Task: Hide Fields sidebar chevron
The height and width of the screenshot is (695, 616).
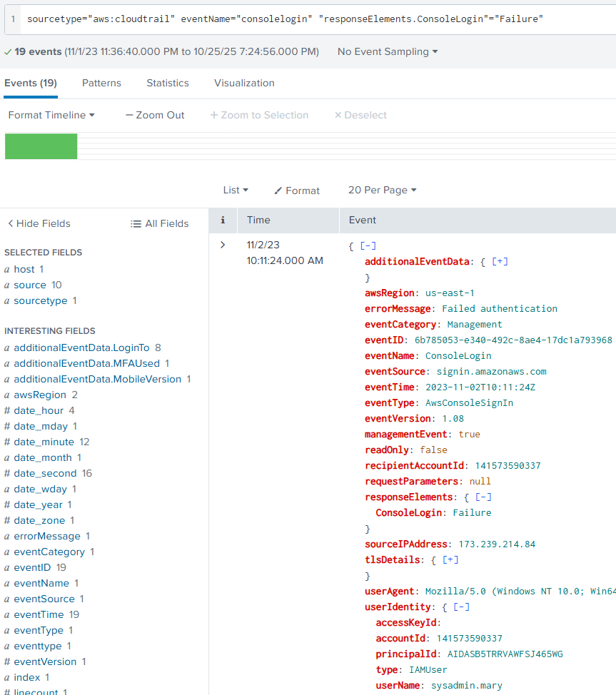Action: (11, 223)
